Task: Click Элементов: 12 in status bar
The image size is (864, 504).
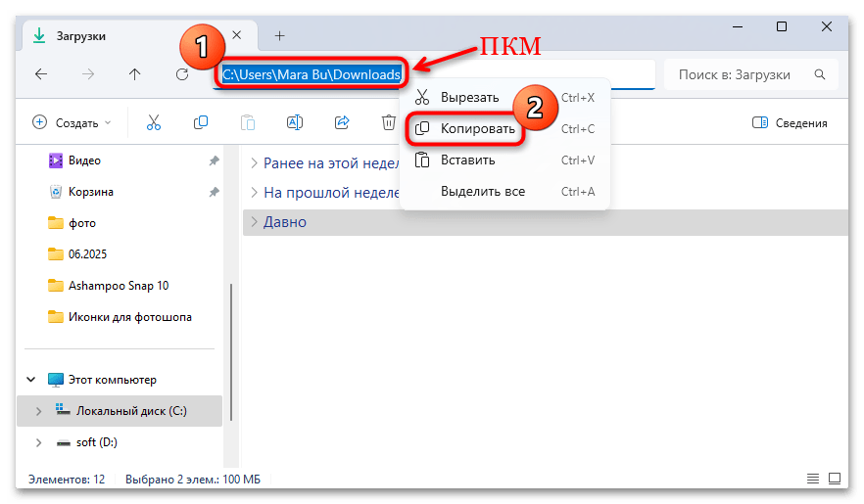Action: tap(67, 480)
